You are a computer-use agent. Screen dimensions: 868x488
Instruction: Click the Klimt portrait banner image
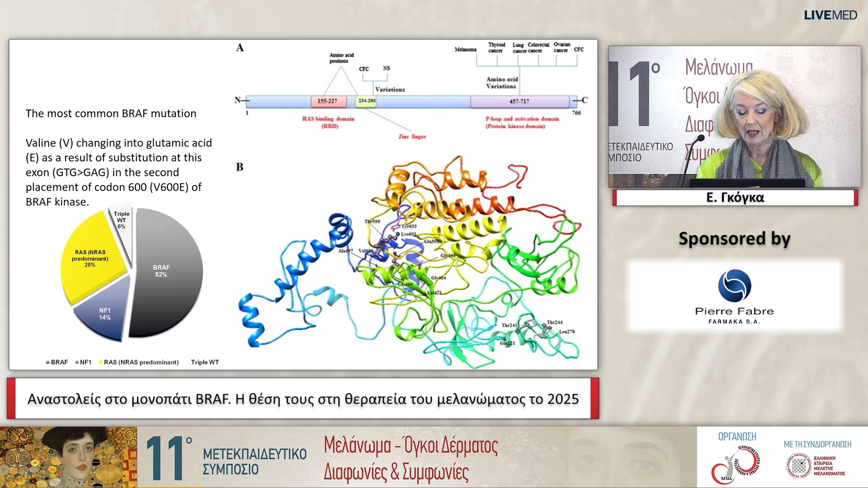pos(68,457)
